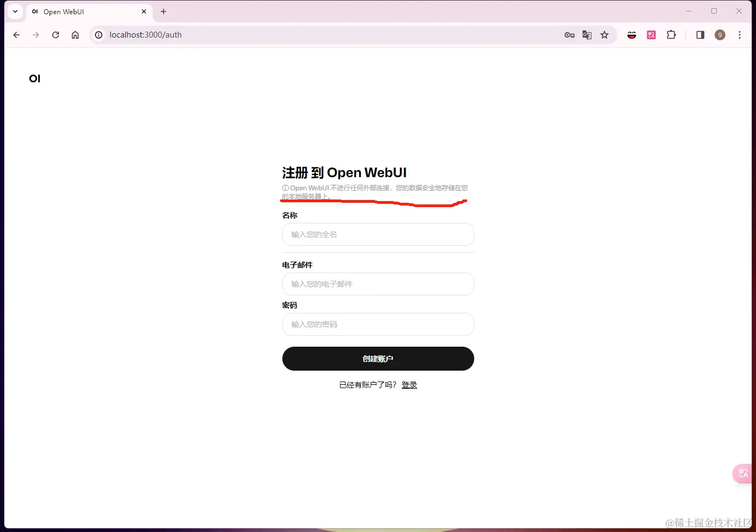Image resolution: width=756 pixels, height=532 pixels.
Task: Toggle the browser side panel
Action: click(x=700, y=35)
